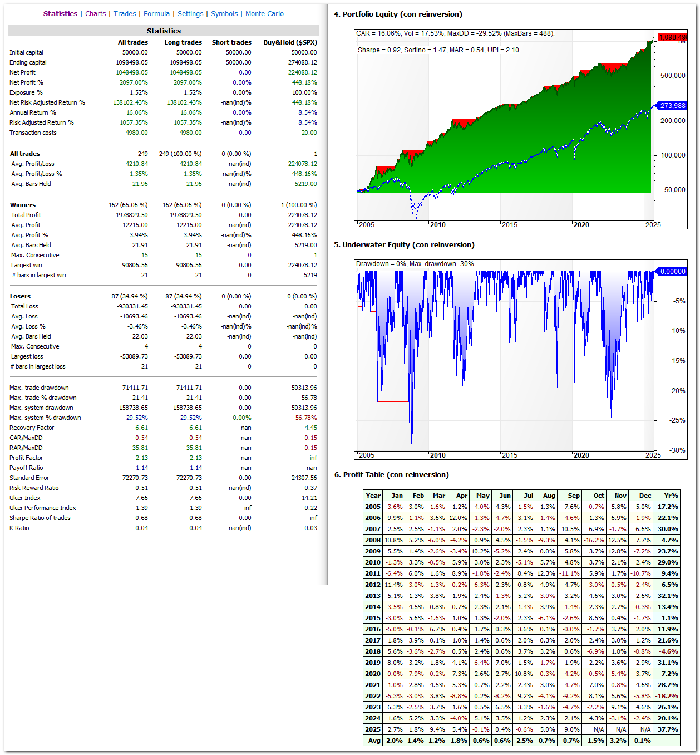Click the 0.00000 underwater drawdown label
The height and width of the screenshot is (755, 700).
coord(672,272)
